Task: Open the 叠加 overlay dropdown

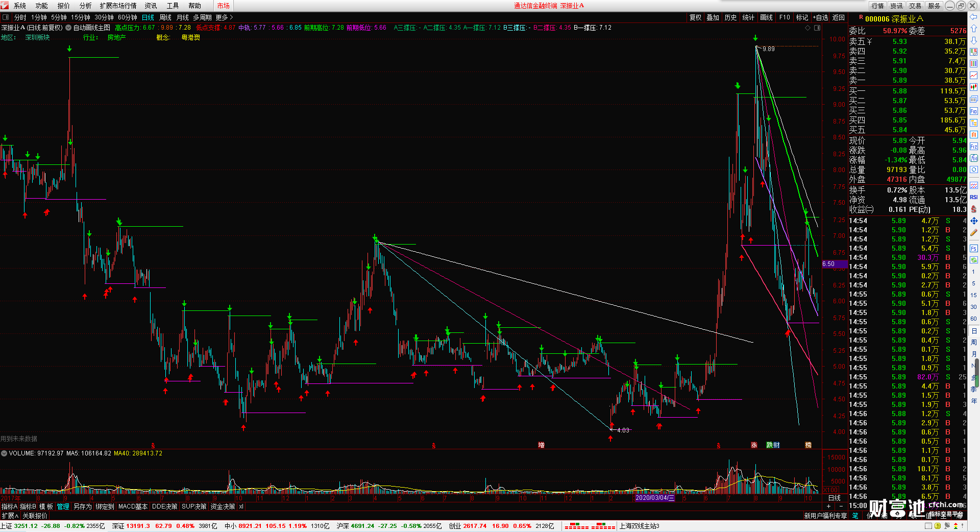Action: pos(713,17)
